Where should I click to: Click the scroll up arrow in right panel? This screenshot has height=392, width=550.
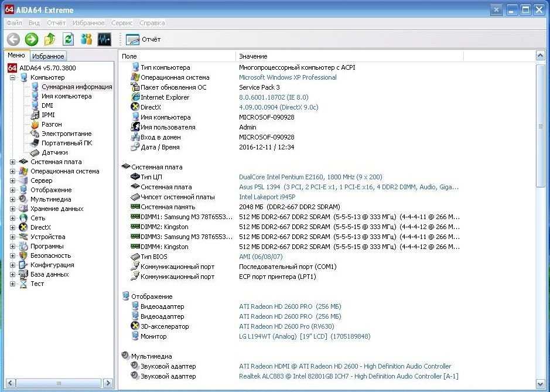540,56
